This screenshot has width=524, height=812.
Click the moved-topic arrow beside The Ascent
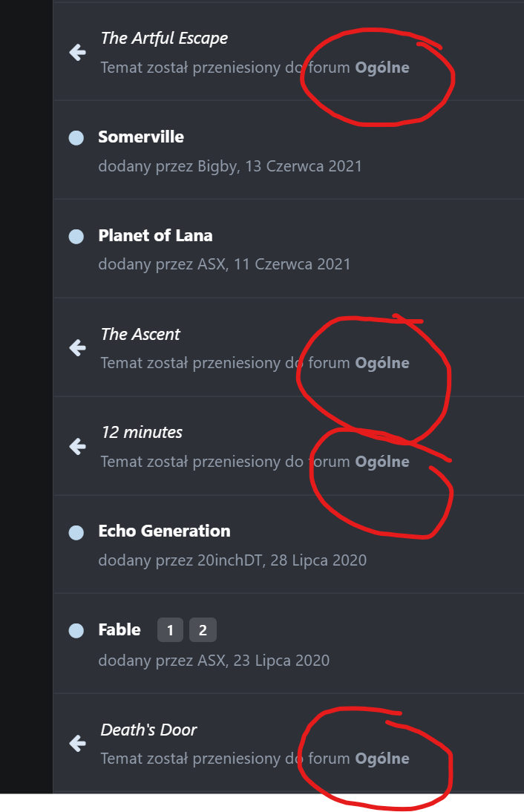point(78,347)
